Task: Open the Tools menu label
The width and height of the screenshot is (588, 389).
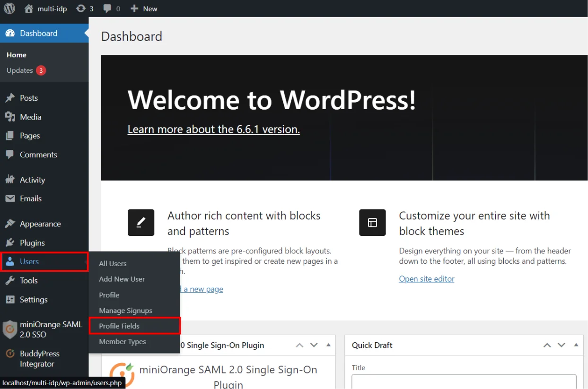Action: 29,280
